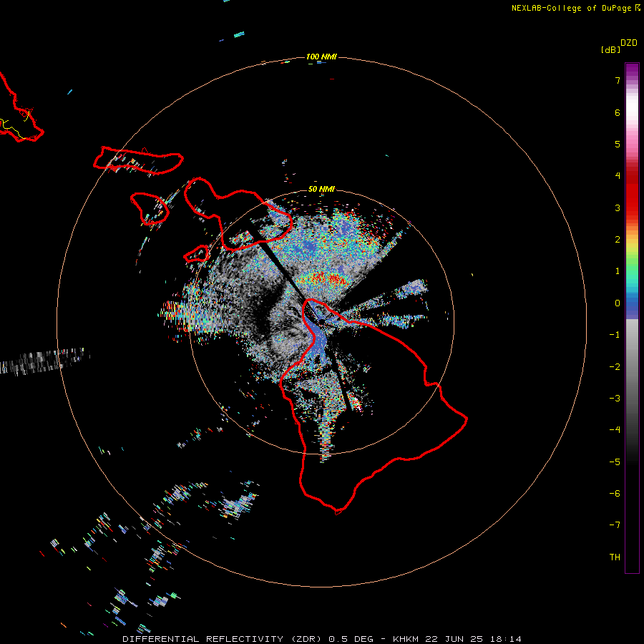Click the DZD legend title
The width and height of the screenshot is (644, 644).
(629, 42)
